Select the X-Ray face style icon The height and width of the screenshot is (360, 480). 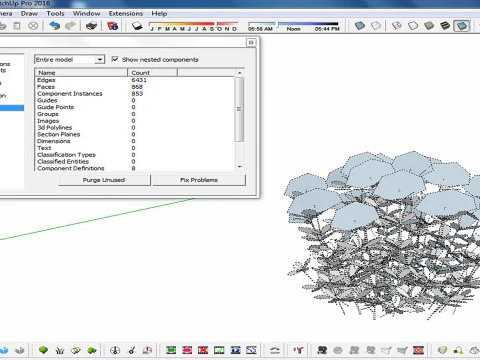[359, 26]
